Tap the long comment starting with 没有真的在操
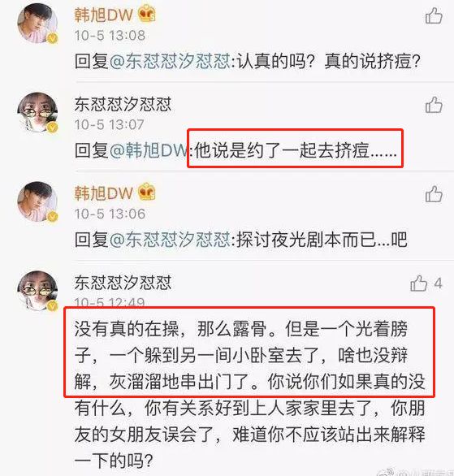Viewport: 454px width, 476px height. (x=249, y=395)
